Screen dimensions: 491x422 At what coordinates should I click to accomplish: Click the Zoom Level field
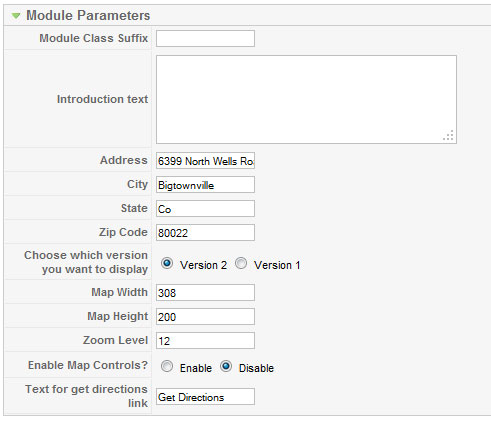click(205, 341)
